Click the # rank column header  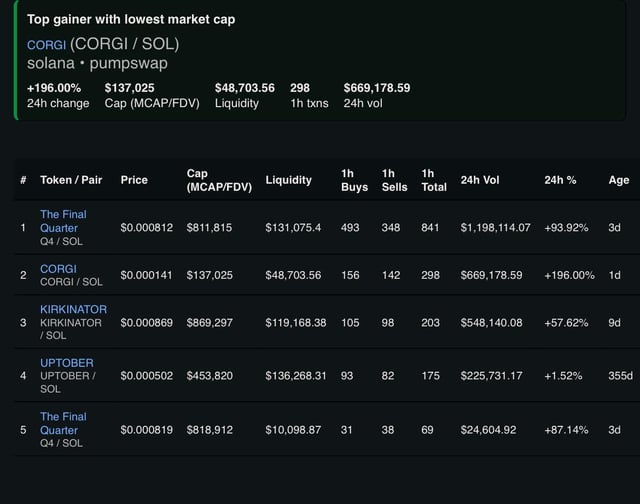(x=22, y=180)
